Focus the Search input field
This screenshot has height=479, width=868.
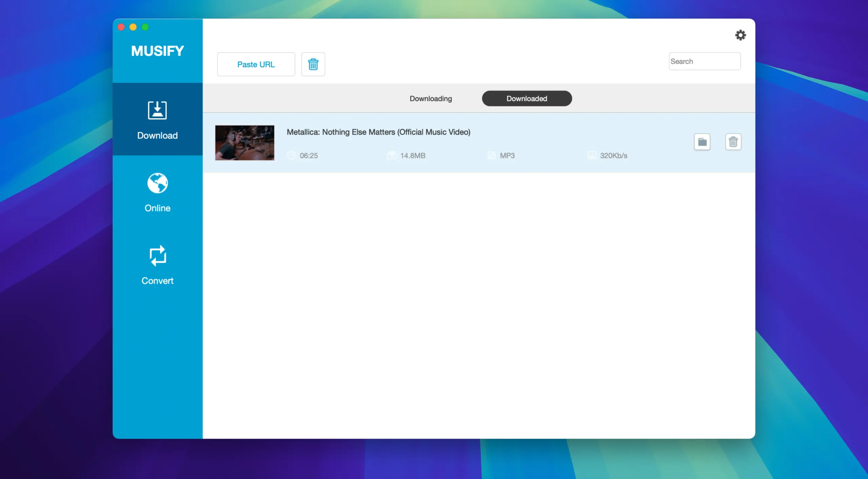pyautogui.click(x=704, y=61)
